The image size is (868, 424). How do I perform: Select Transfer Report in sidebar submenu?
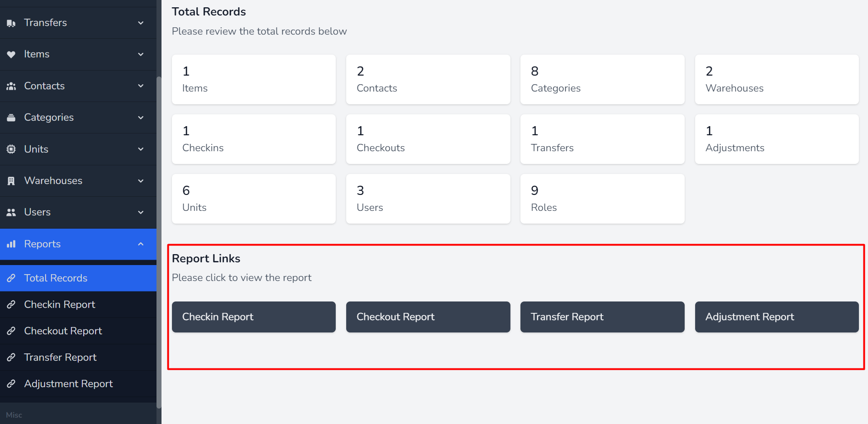pyautogui.click(x=60, y=358)
